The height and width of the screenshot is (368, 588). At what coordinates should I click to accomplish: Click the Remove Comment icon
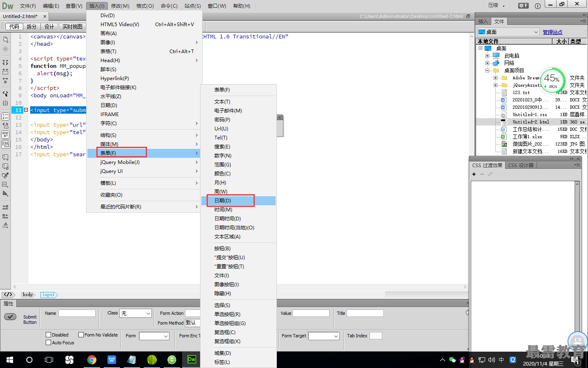[5, 166]
